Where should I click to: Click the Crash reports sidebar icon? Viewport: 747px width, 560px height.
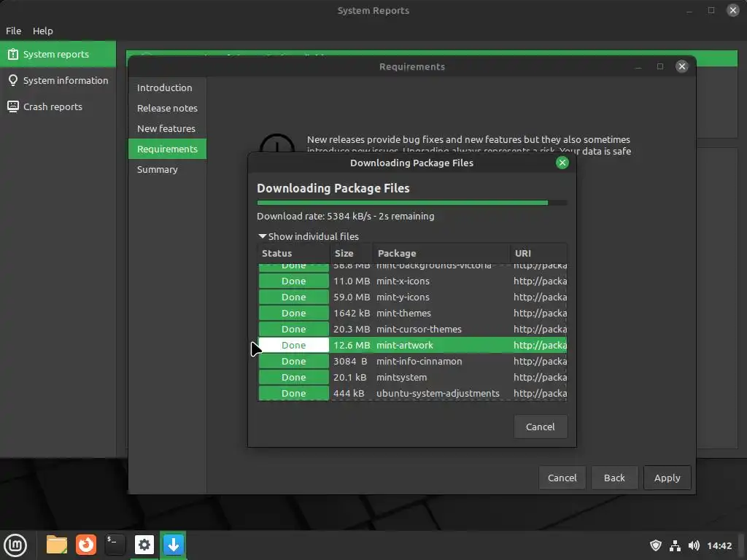(x=13, y=106)
